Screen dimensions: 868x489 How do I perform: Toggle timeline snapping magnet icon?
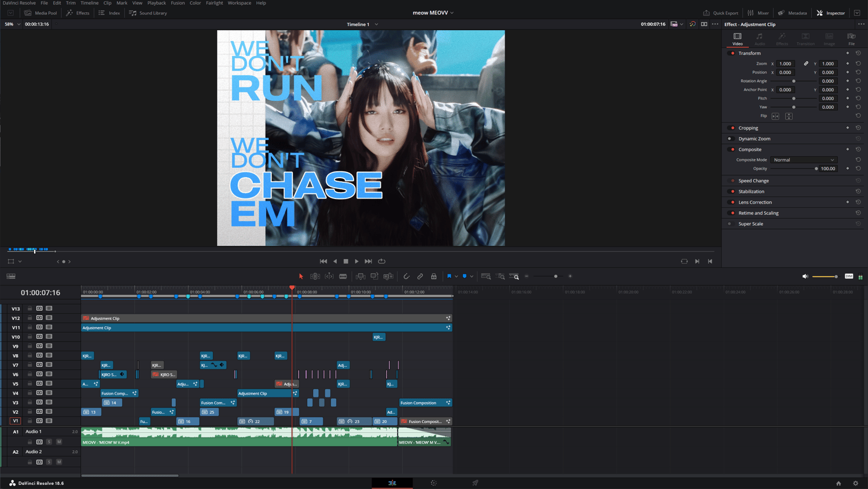click(406, 277)
